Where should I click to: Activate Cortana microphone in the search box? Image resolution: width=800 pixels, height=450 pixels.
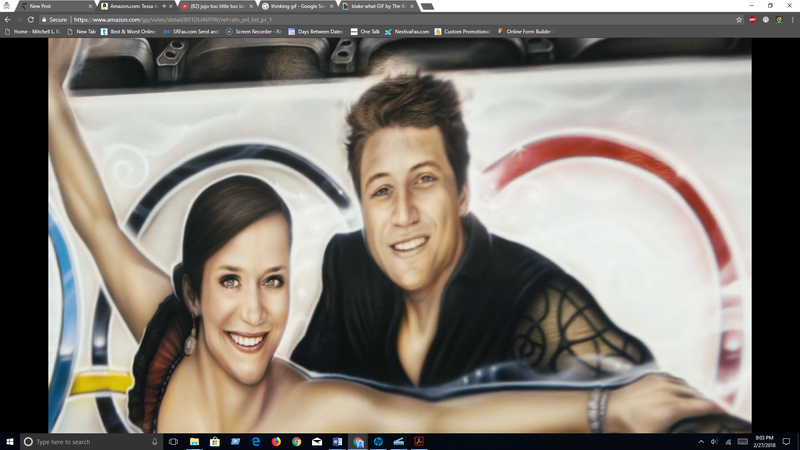155,441
